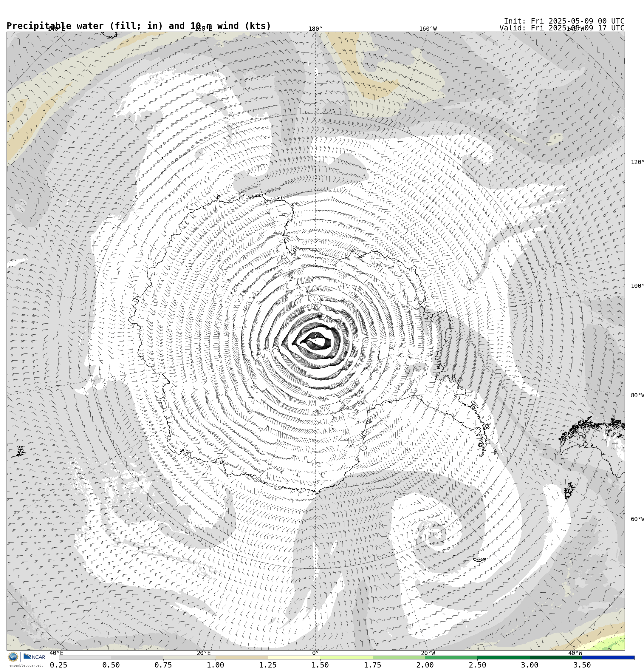Click the 'Precipitable water' plot title
This screenshot has height=669, width=644.
(x=139, y=26)
